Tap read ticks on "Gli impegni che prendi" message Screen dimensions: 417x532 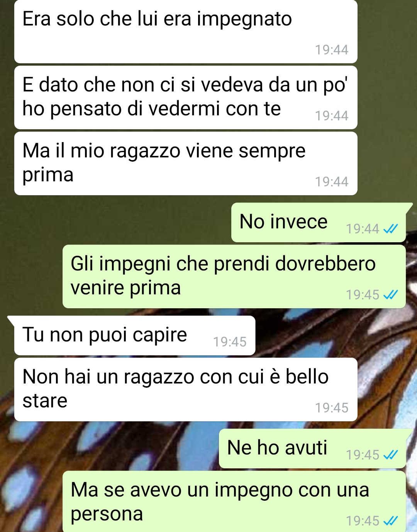tap(390, 295)
